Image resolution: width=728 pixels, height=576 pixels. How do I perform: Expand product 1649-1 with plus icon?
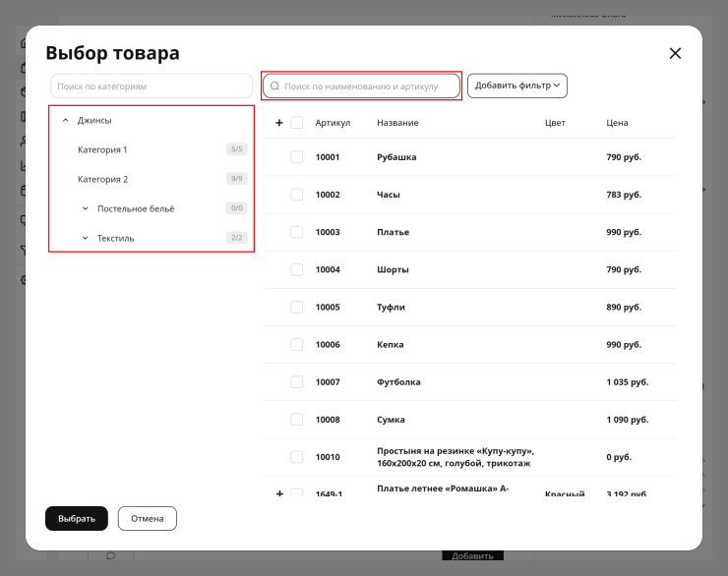279,493
